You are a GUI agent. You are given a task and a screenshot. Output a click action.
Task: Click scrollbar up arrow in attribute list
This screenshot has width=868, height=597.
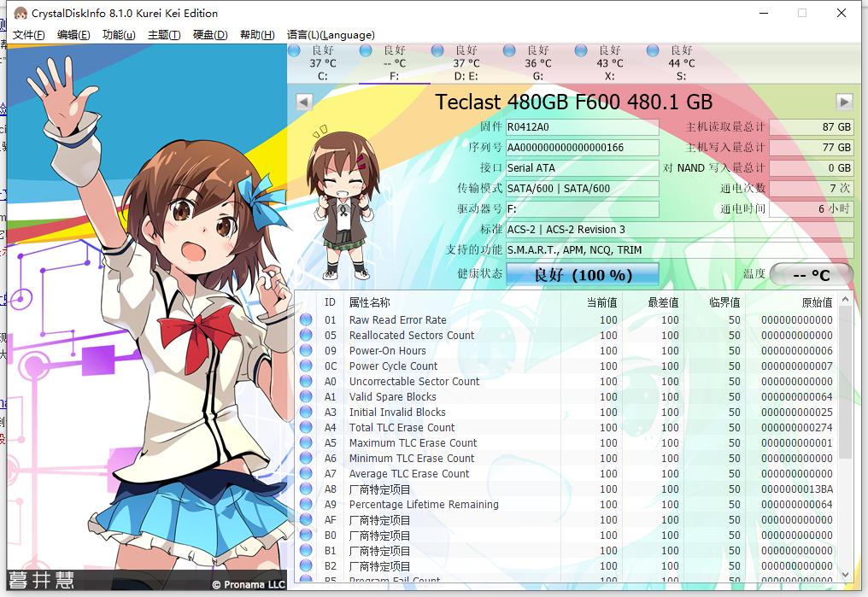[845, 299]
